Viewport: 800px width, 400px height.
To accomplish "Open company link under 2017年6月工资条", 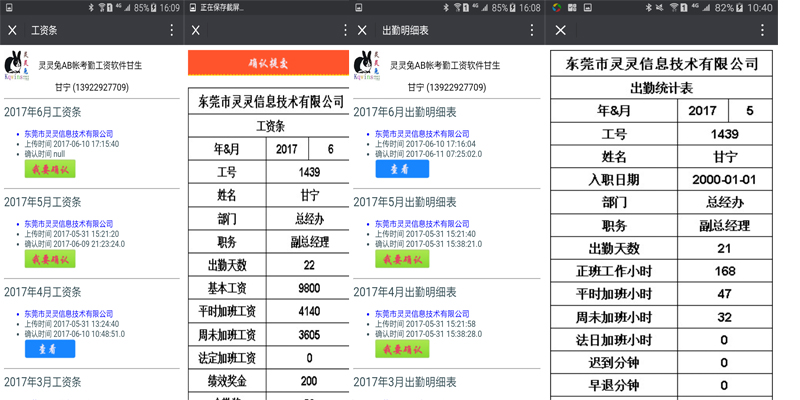I will point(68,134).
